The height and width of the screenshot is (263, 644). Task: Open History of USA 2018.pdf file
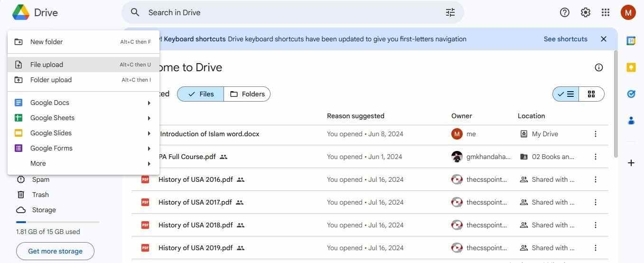[196, 225]
